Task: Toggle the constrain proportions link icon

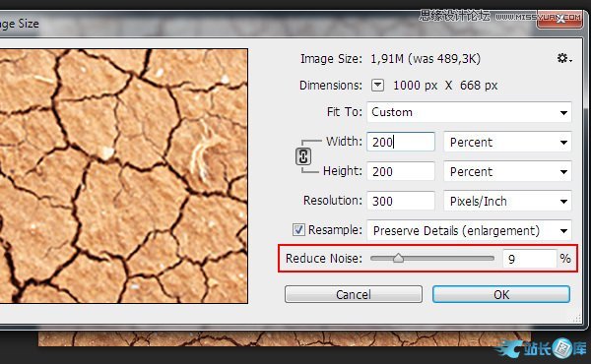Action: [x=303, y=156]
